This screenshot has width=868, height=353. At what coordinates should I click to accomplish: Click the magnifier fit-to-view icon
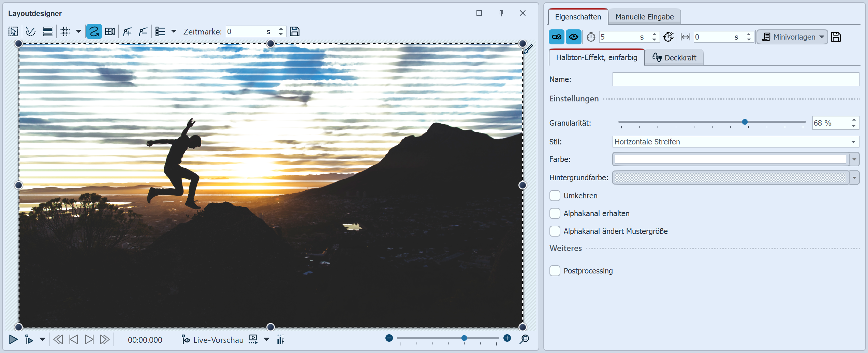[x=524, y=339]
